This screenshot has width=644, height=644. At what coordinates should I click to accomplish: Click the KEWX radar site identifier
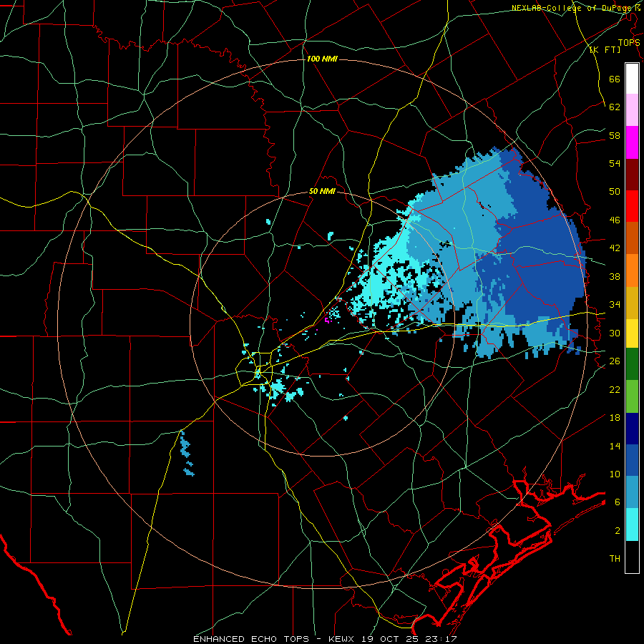(342, 639)
